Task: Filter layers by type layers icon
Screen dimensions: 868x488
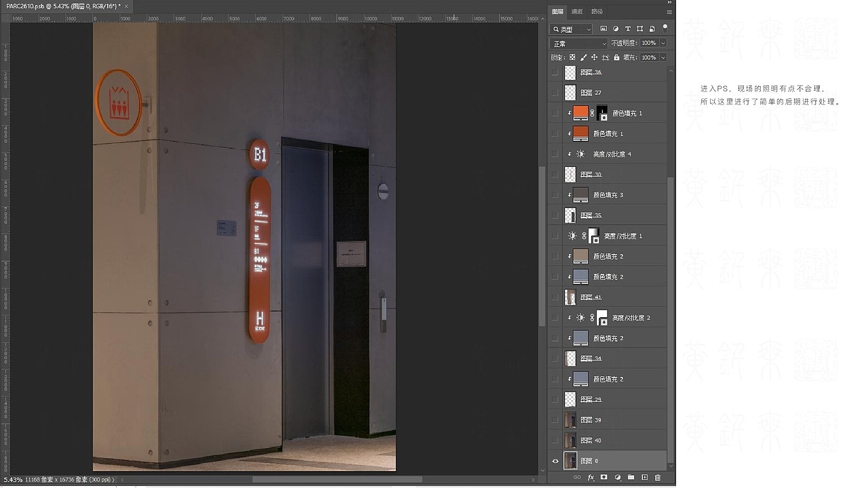Action: tap(628, 29)
